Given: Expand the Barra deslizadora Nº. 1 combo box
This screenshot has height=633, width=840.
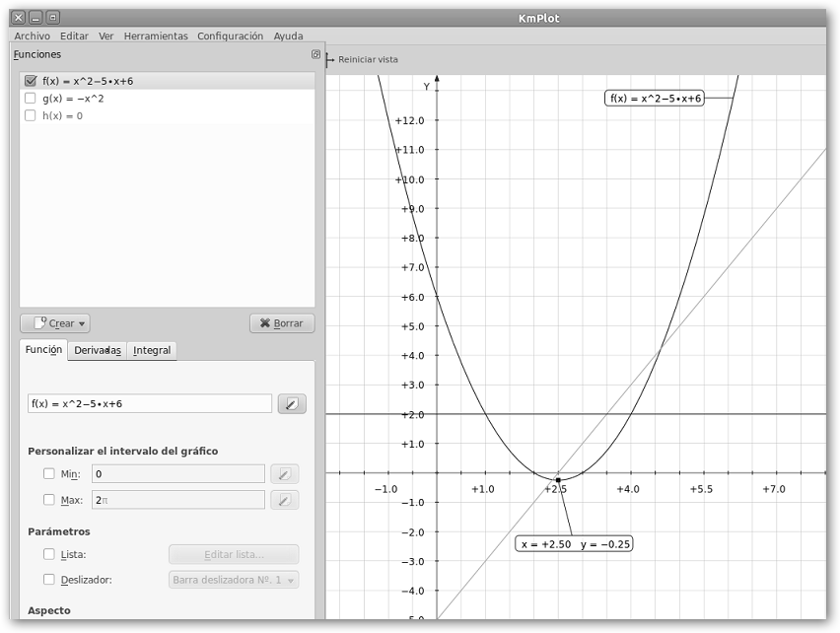Looking at the screenshot, I should click(x=234, y=580).
